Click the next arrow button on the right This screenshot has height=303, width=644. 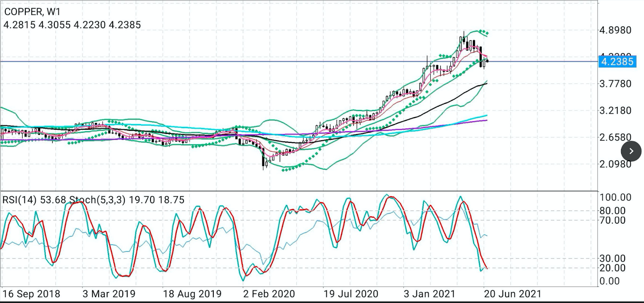[x=631, y=151]
